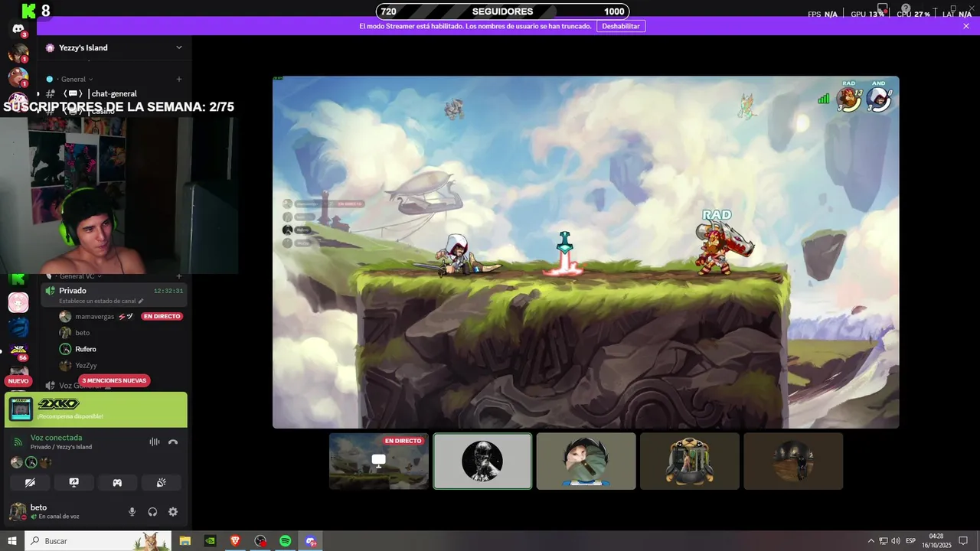Select the highlighted black-and-white avatar participant tile
The image size is (980, 551).
pyautogui.click(x=482, y=461)
